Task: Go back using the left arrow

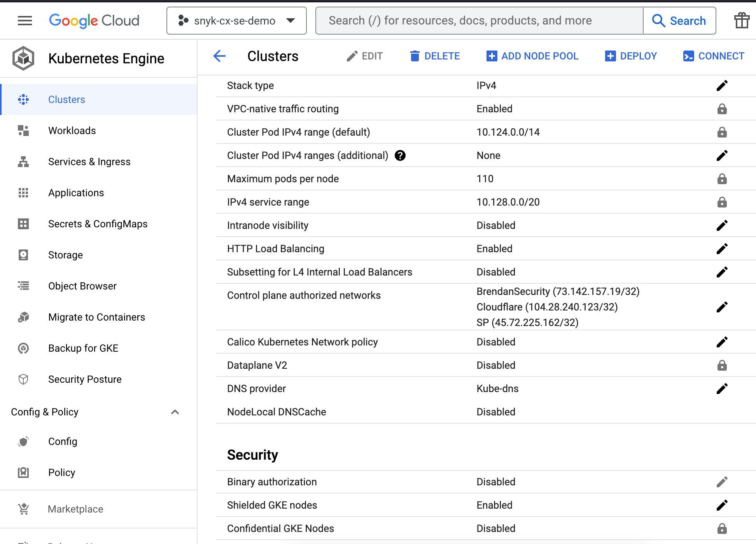Action: 220,56
